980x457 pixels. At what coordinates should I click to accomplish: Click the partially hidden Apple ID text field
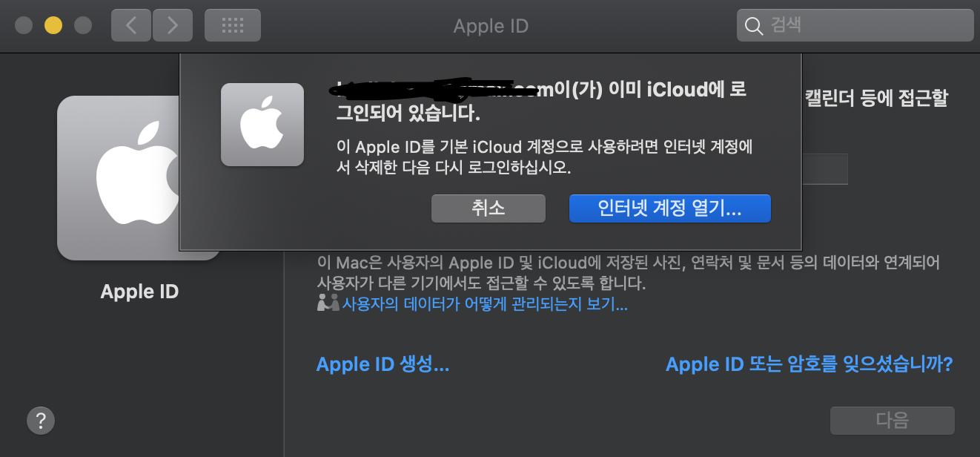[824, 170]
